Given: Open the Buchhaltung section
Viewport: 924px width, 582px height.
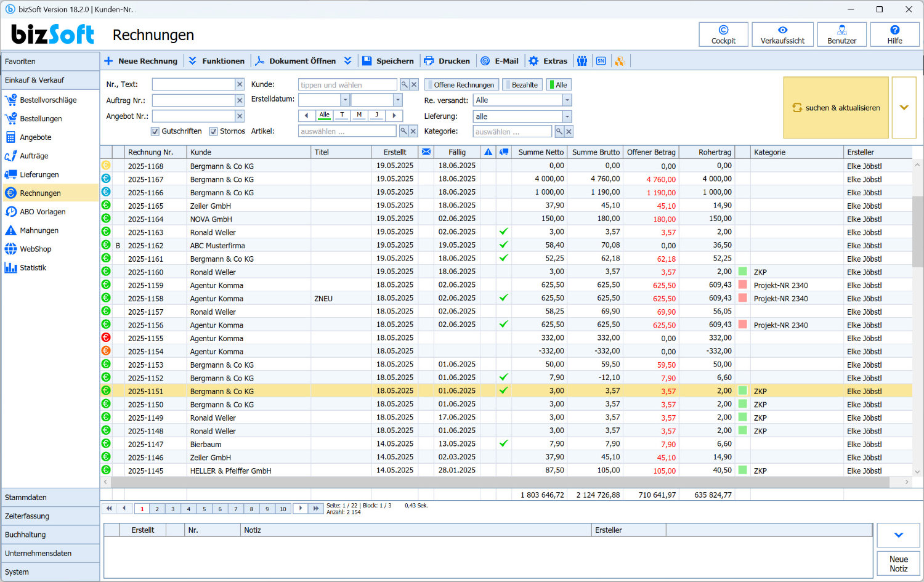Looking at the screenshot, I should 51,535.
